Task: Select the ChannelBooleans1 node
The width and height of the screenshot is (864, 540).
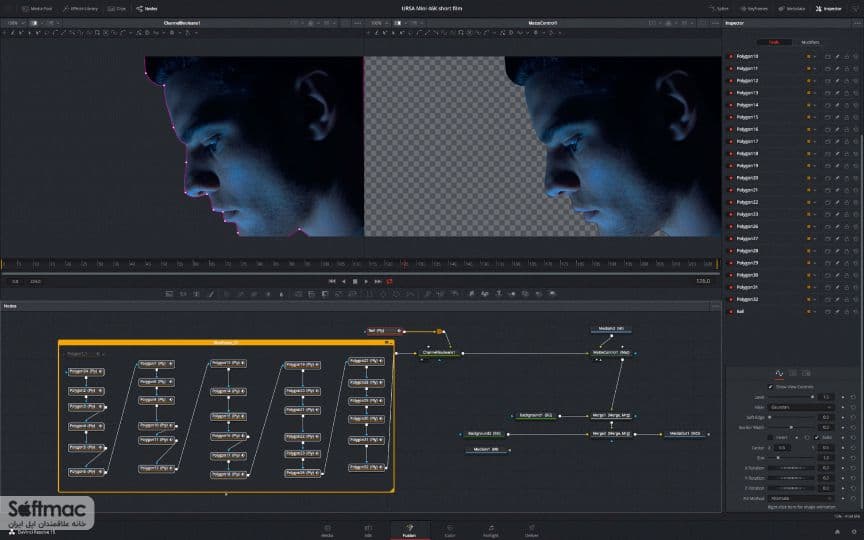Action: tap(439, 353)
